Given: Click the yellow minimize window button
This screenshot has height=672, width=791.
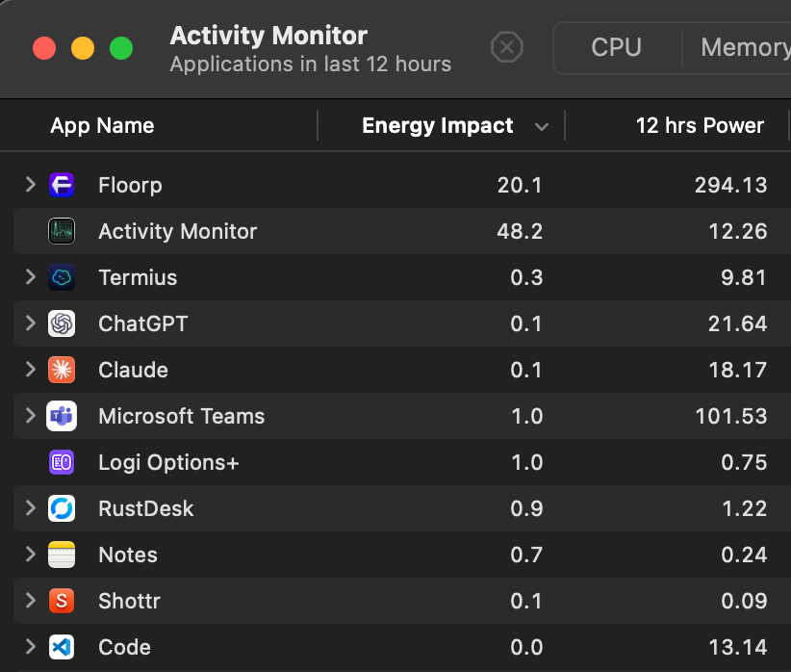Looking at the screenshot, I should tap(83, 48).
